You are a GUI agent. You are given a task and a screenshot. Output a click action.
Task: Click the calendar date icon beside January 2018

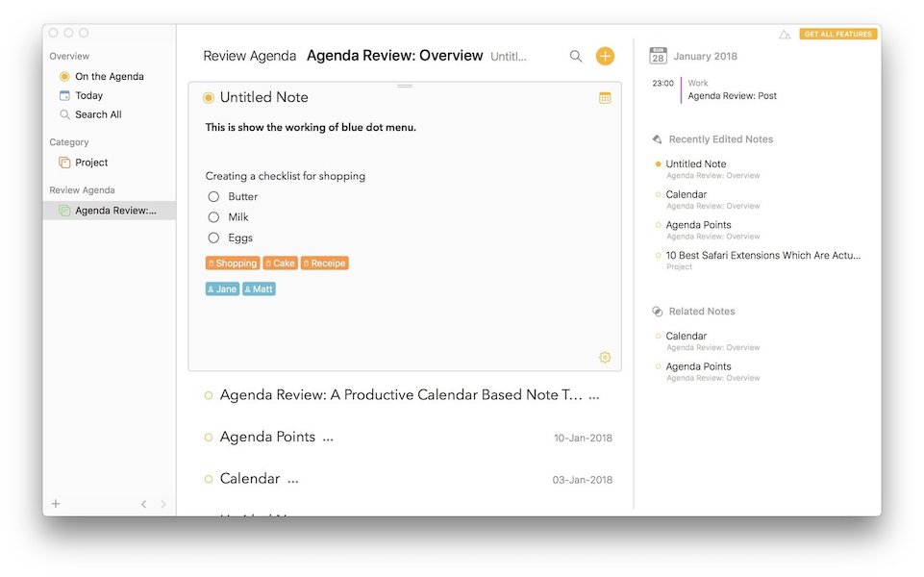click(x=658, y=56)
